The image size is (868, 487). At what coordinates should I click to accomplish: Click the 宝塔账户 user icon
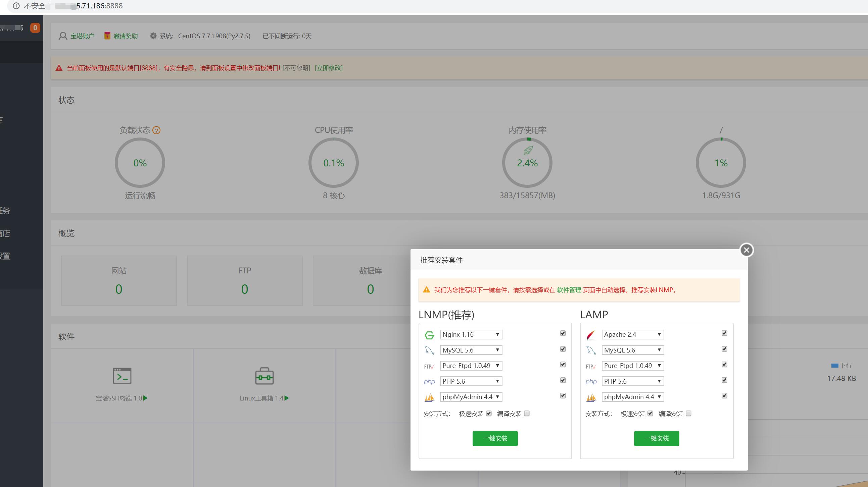coord(63,36)
